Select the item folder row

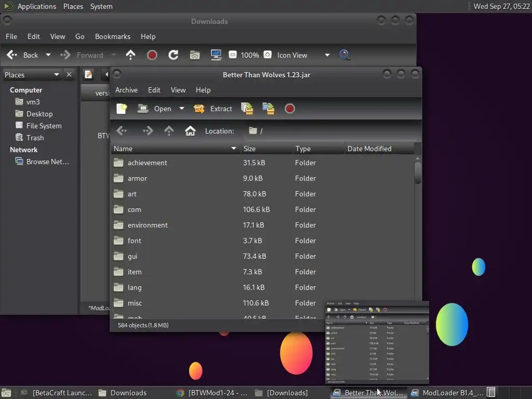click(x=262, y=272)
